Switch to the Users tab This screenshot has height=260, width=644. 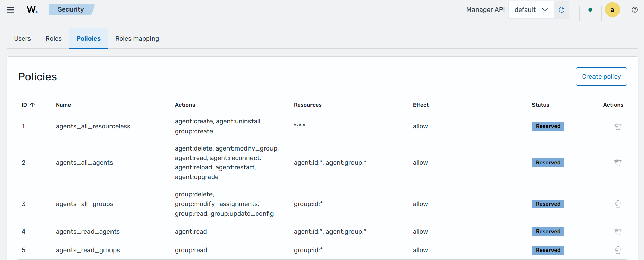tap(22, 39)
